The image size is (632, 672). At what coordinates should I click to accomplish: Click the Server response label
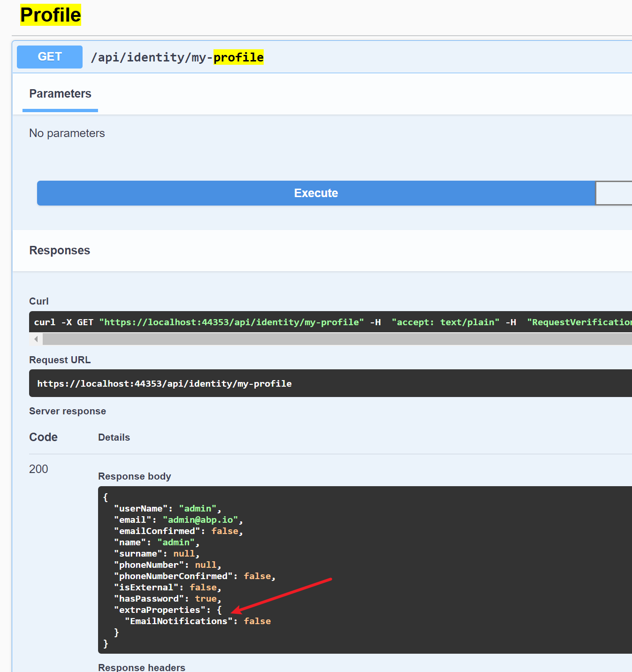pos(68,411)
